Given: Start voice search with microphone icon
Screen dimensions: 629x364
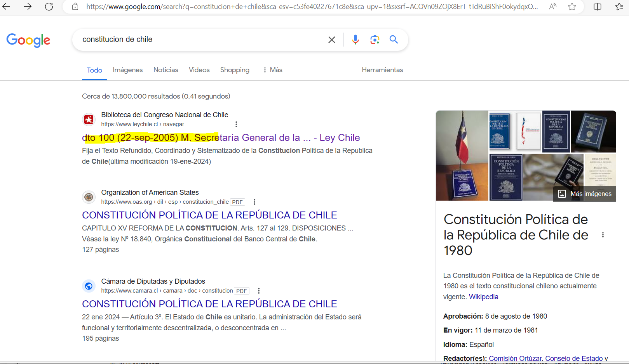Looking at the screenshot, I should click(355, 40).
